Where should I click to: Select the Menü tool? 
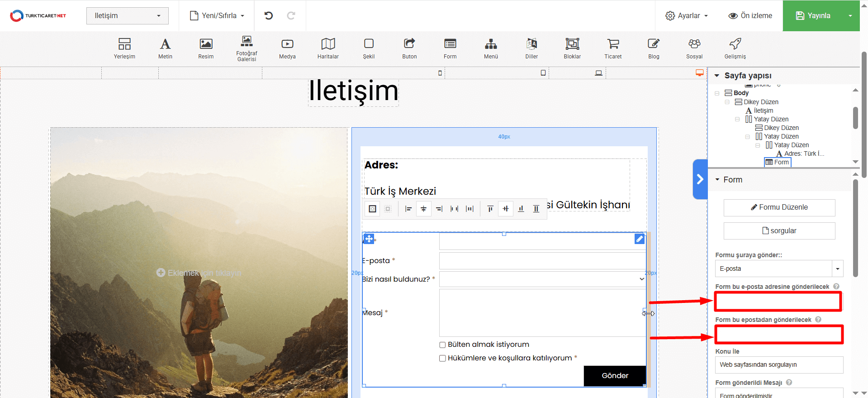491,48
